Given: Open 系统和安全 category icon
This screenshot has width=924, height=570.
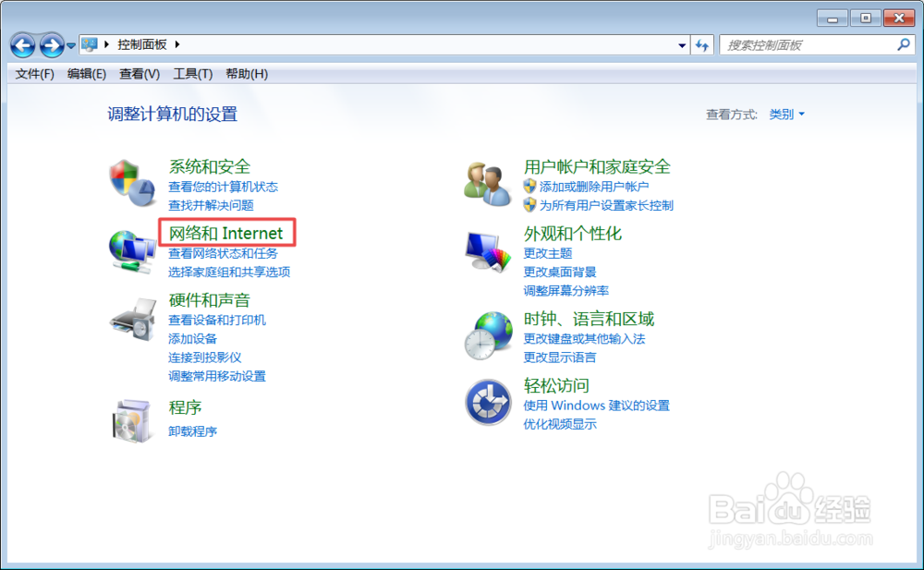Looking at the screenshot, I should click(x=133, y=181).
